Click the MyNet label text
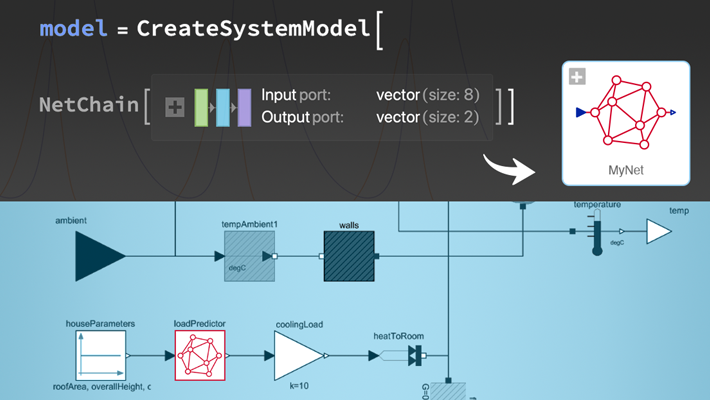The image size is (710, 400). pos(626,170)
